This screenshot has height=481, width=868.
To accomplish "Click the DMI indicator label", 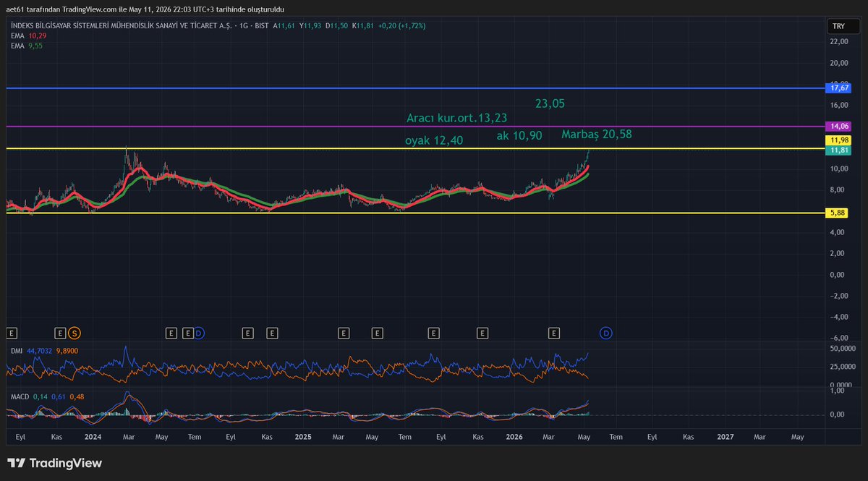I will point(16,350).
